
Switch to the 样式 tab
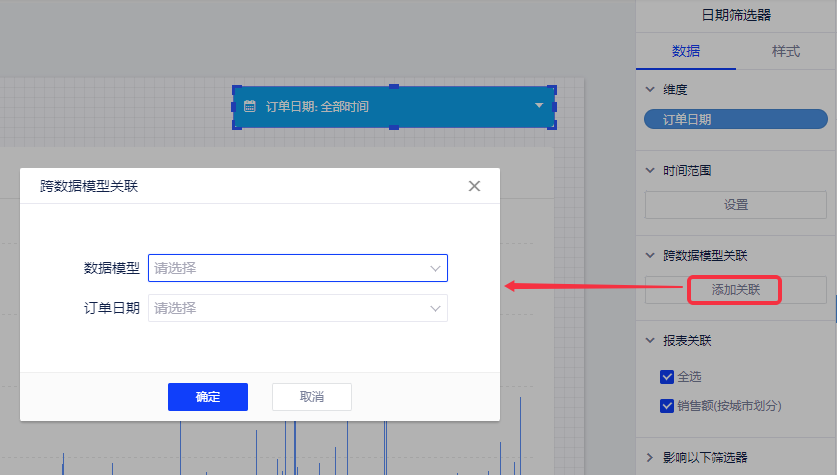(786, 51)
